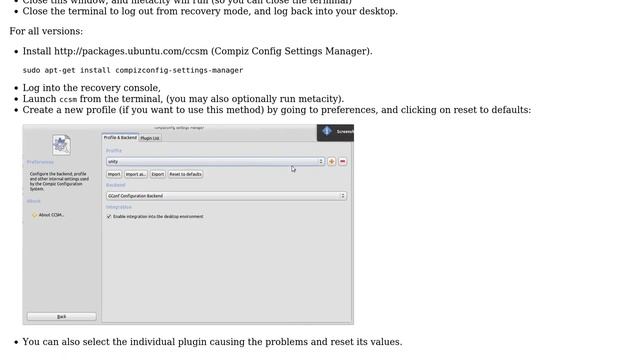The image size is (640, 360).
Task: Click the 'Create a new profile' bullet text
Action: click(277, 110)
